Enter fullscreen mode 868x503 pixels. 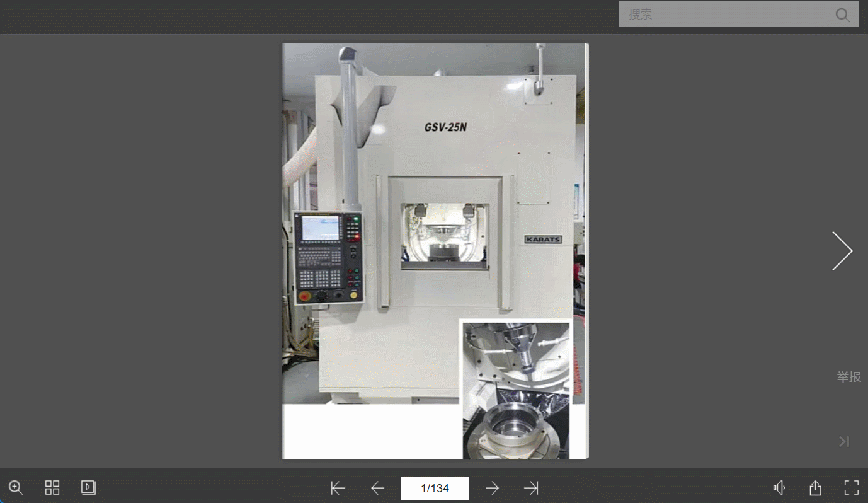pos(852,487)
